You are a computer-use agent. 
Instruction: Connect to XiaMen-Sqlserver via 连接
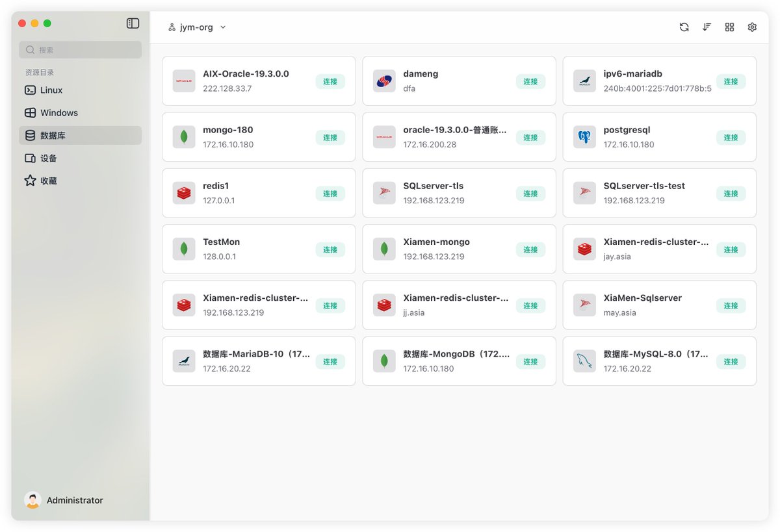pyautogui.click(x=731, y=305)
